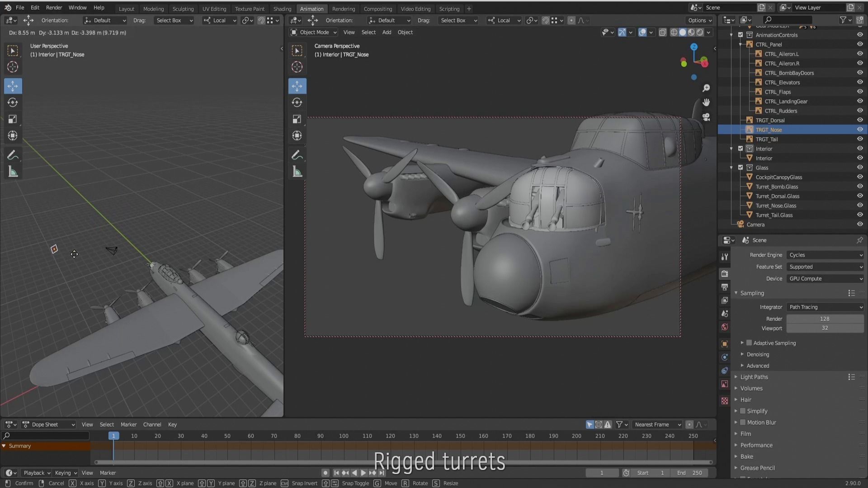The height and width of the screenshot is (488, 868).
Task: Open the Options button in viewport header
Action: (700, 20)
